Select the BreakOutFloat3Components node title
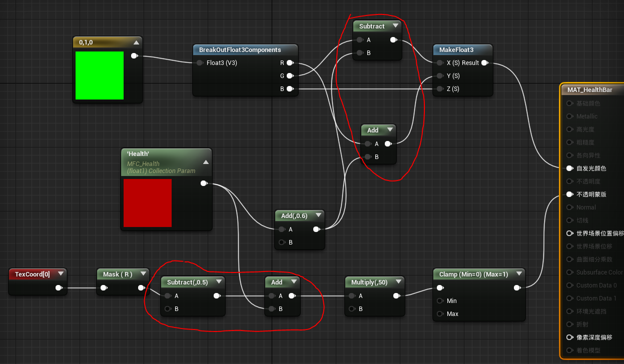 [x=240, y=50]
